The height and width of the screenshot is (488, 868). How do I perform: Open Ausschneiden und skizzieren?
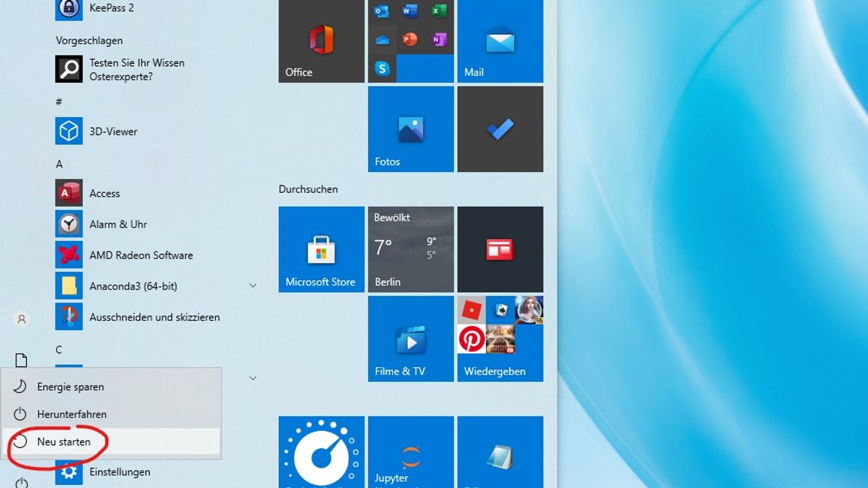point(154,316)
